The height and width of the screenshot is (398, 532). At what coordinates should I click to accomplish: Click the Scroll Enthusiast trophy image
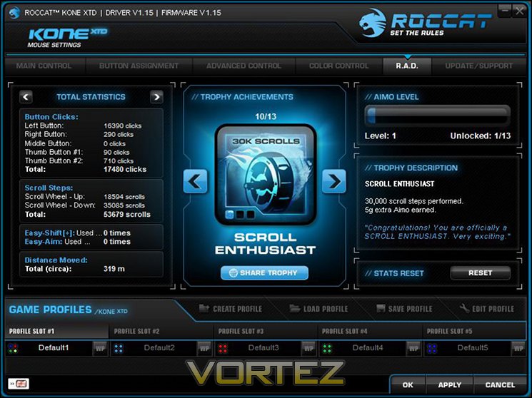coord(266,175)
